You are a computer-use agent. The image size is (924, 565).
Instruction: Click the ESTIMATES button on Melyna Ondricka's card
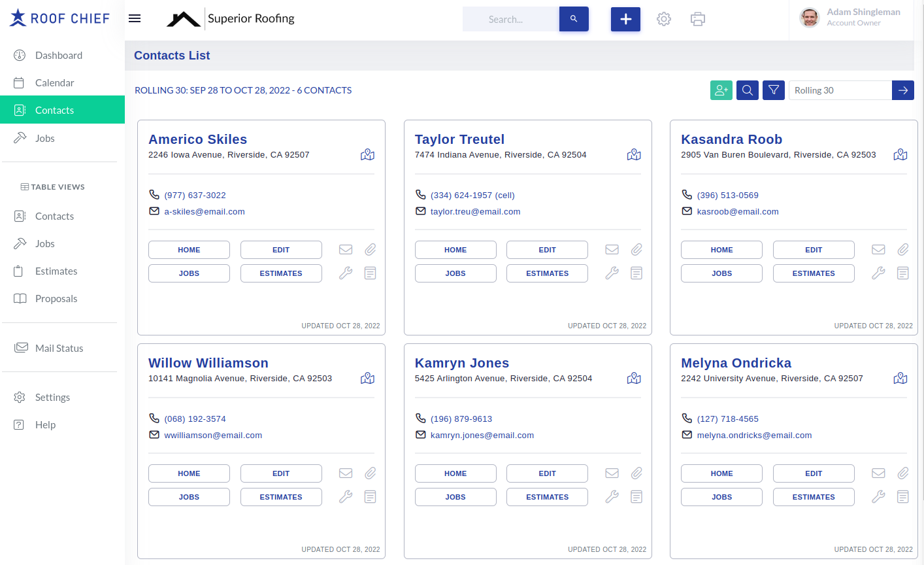[x=814, y=496]
